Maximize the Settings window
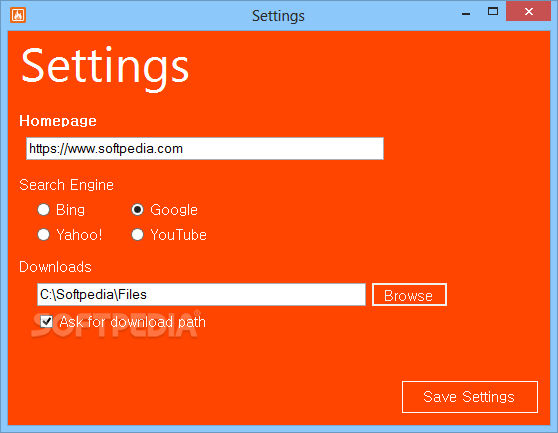 point(493,12)
